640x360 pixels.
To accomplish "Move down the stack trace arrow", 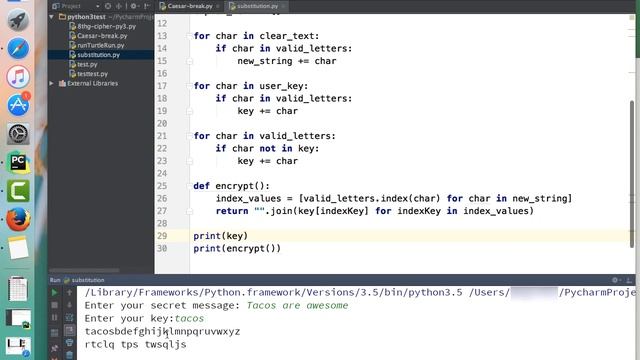I will pos(69,305).
